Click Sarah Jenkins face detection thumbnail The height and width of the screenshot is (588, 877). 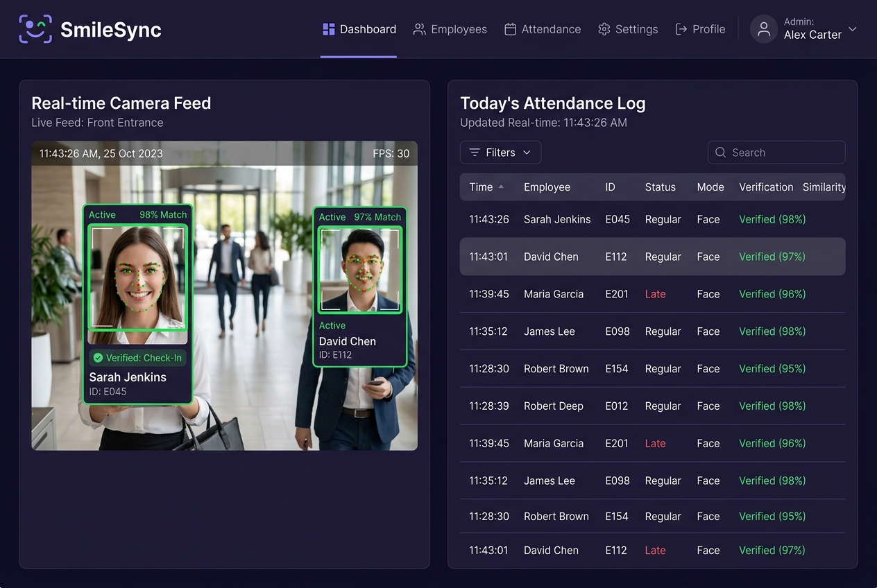(137, 277)
